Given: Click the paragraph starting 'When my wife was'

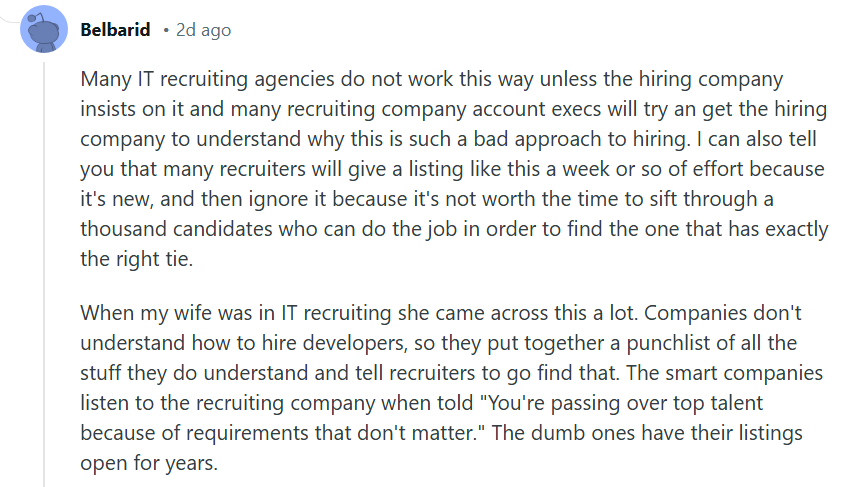Looking at the screenshot, I should (x=452, y=388).
